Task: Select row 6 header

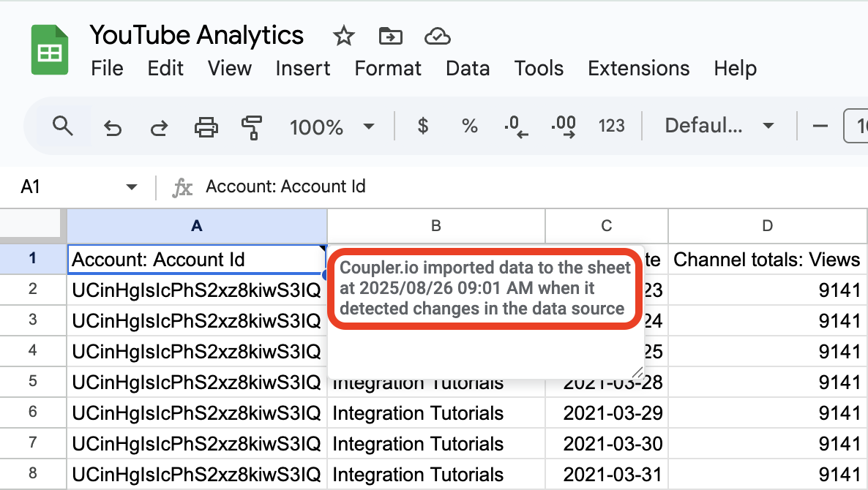Action: pos(33,412)
